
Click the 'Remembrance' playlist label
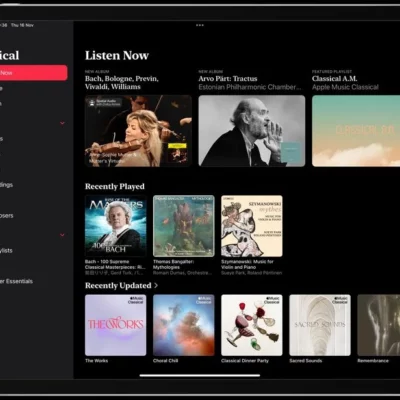373,361
